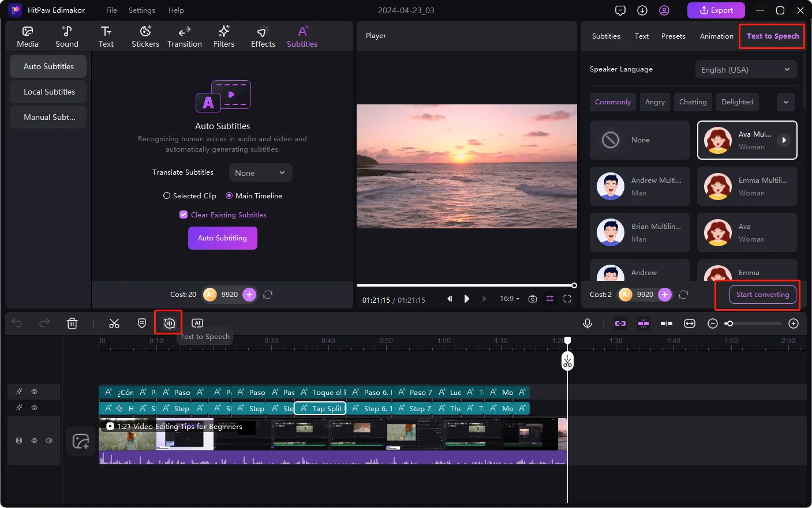
Task: Toggle visibility of the top subtitle track
Action: click(x=35, y=392)
